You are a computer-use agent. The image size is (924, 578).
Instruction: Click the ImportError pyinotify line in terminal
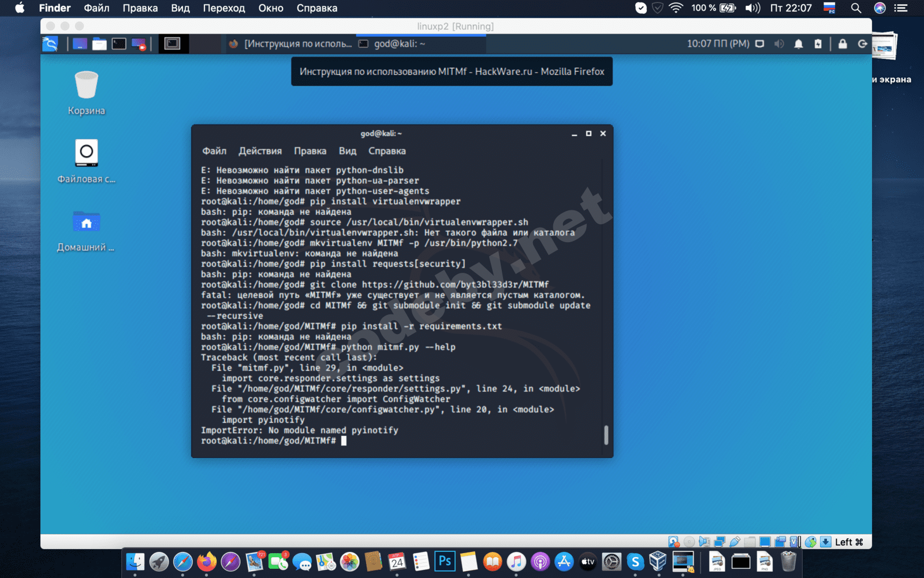pyautogui.click(x=300, y=430)
